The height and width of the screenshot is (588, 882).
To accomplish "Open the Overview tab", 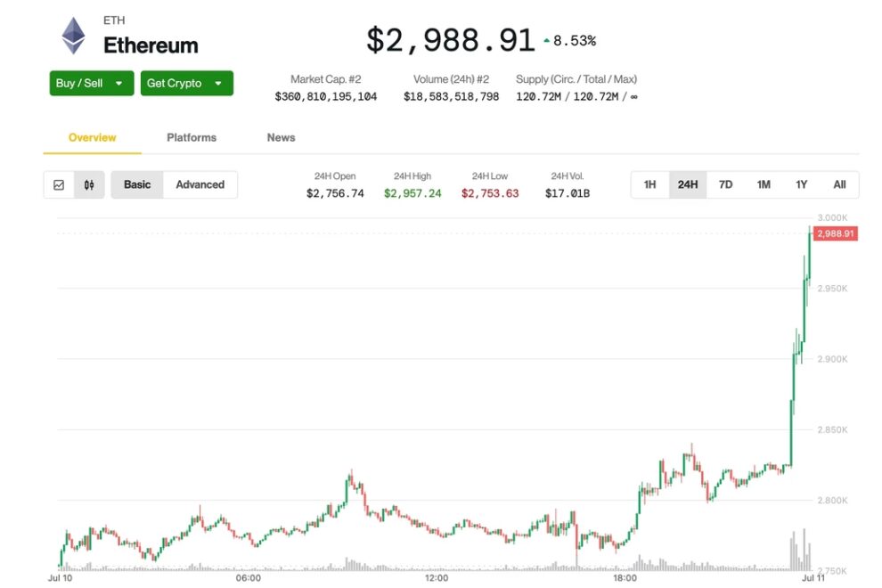I will 92,137.
